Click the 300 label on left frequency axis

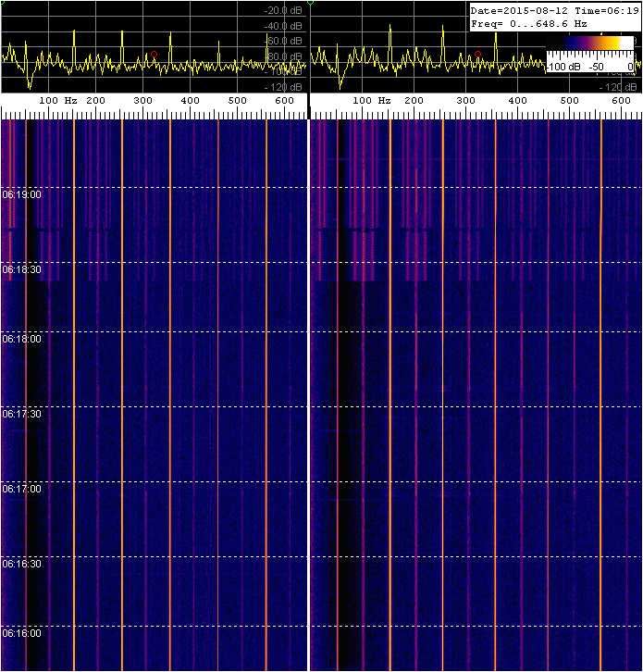pos(142,101)
